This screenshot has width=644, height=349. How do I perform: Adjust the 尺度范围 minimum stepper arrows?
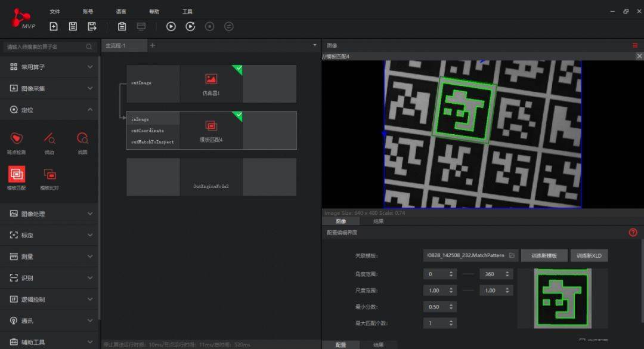[451, 290]
